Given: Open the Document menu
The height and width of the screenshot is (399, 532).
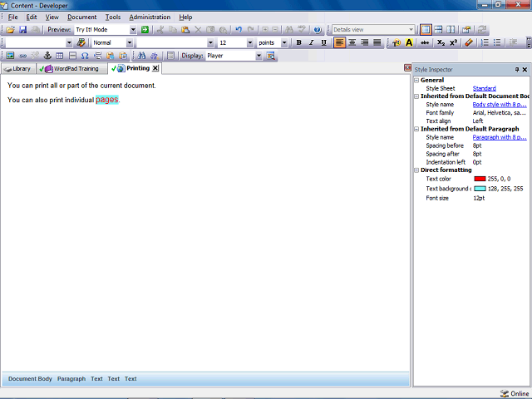Looking at the screenshot, I should pyautogui.click(x=81, y=17).
